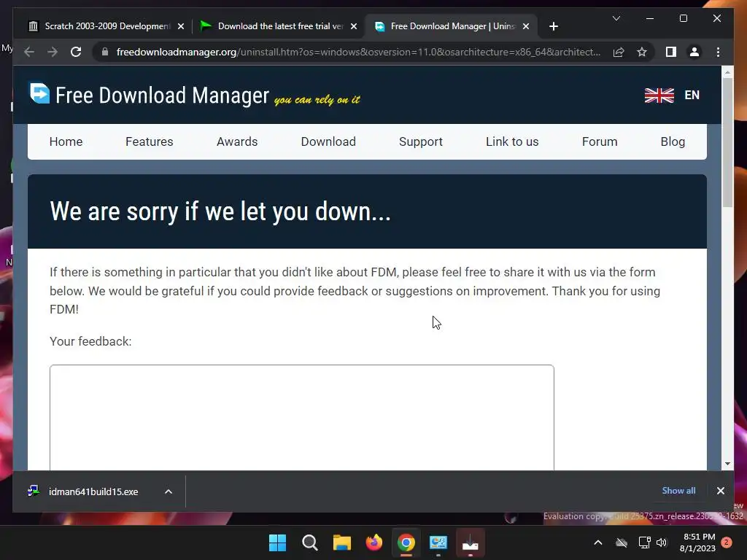This screenshot has height=560, width=747.
Task: Open the Forum menu item
Action: [600, 142]
